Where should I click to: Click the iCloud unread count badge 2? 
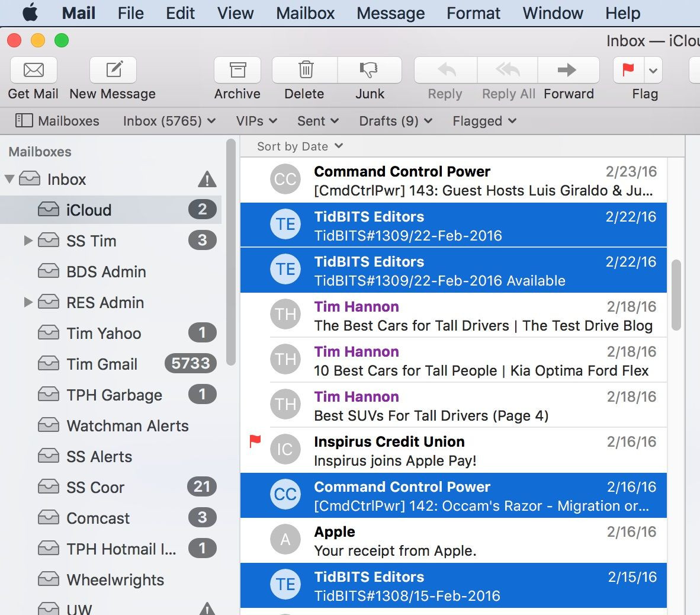(202, 209)
